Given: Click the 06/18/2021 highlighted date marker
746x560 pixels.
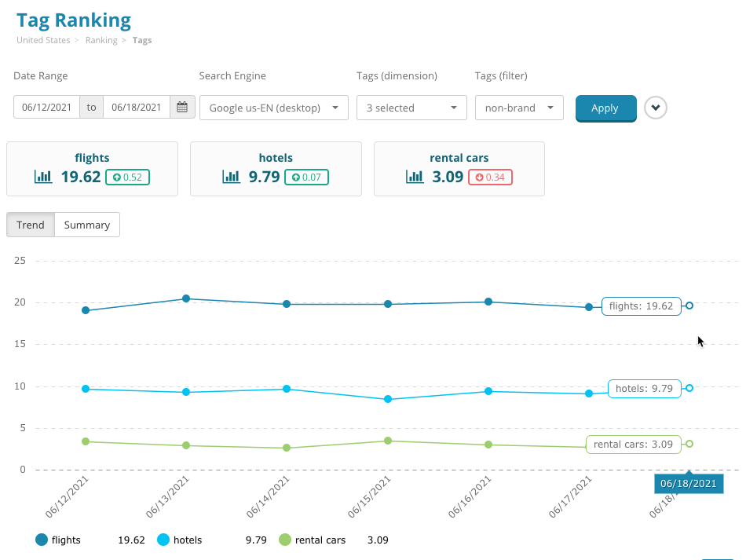Looking at the screenshot, I should click(689, 484).
